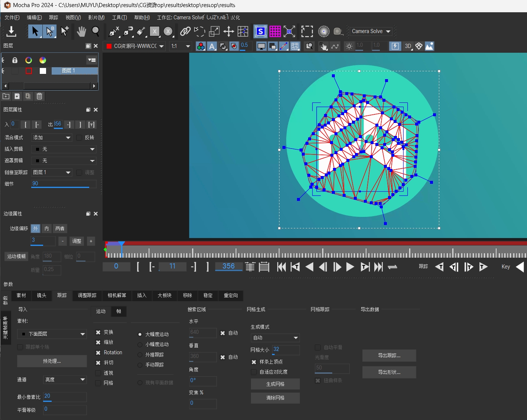Screen dimensions: 527x420
Task: Click the 清除网格 button
Action: click(275, 398)
